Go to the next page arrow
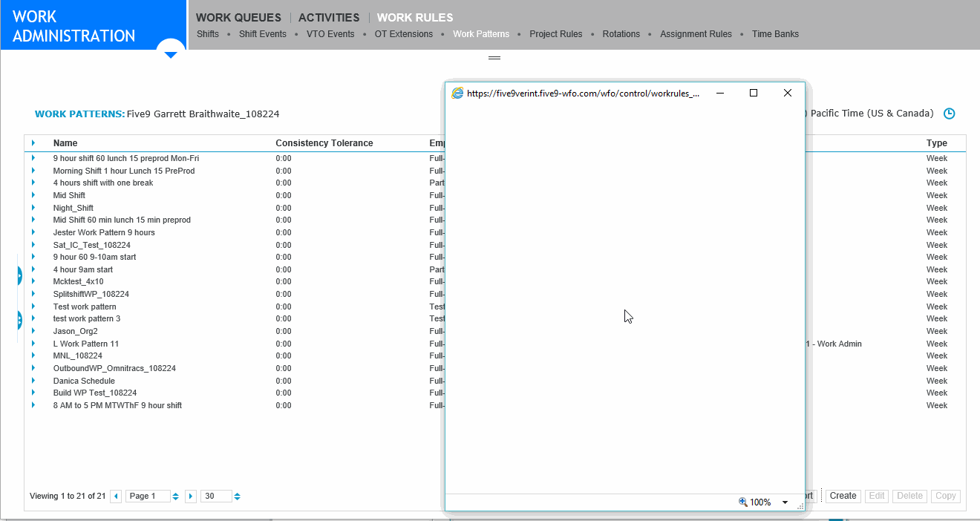This screenshot has height=521, width=980. click(191, 496)
